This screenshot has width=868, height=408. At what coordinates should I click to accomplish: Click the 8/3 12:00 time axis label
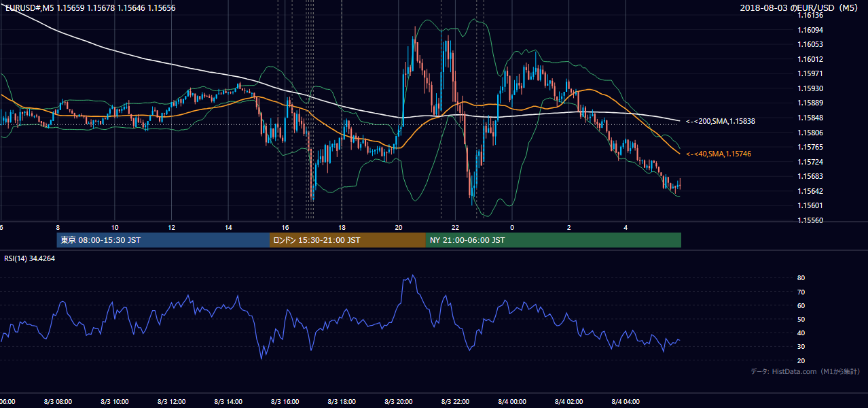pyautogui.click(x=171, y=402)
